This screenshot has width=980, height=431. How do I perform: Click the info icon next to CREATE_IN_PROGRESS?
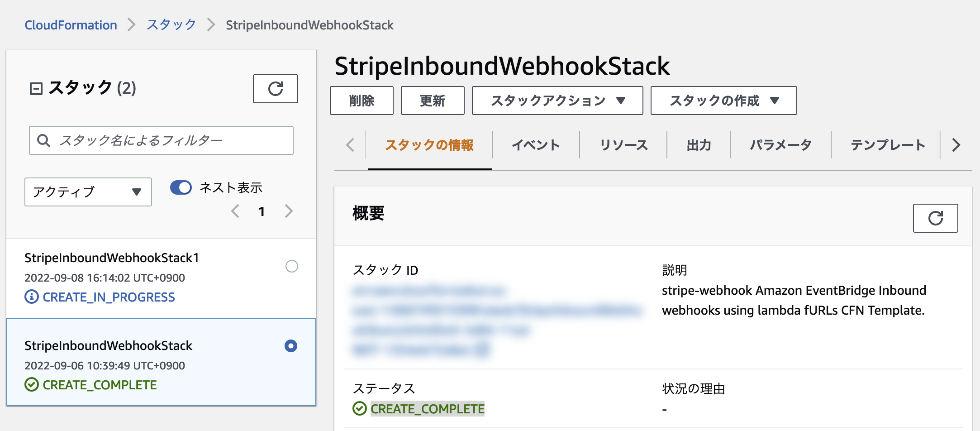coord(31,297)
